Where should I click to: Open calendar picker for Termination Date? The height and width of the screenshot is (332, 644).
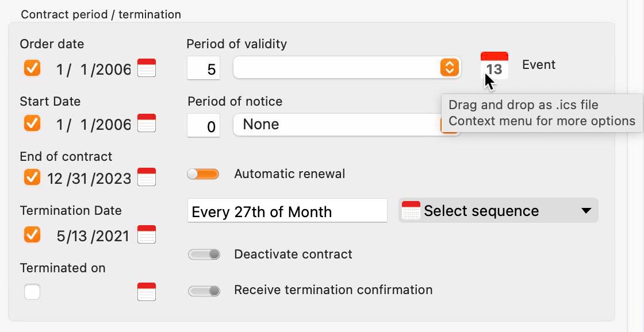point(147,234)
